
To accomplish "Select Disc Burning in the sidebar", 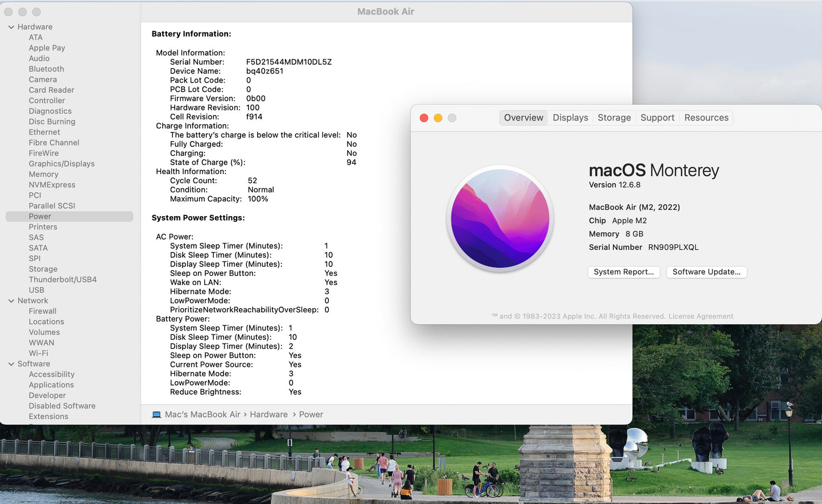I will 52,122.
